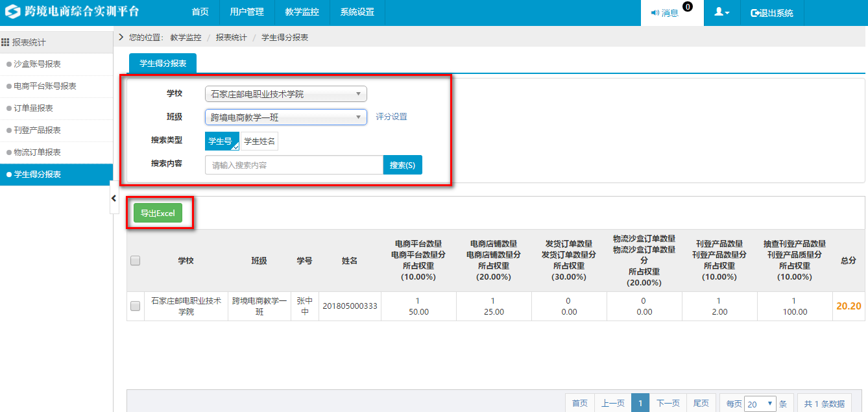Click the platform logo icon
Image resolution: width=868 pixels, height=412 pixels.
click(x=12, y=12)
